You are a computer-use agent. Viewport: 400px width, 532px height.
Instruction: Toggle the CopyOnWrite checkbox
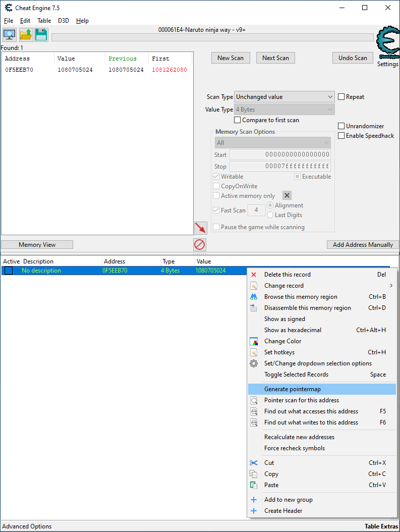pos(216,186)
